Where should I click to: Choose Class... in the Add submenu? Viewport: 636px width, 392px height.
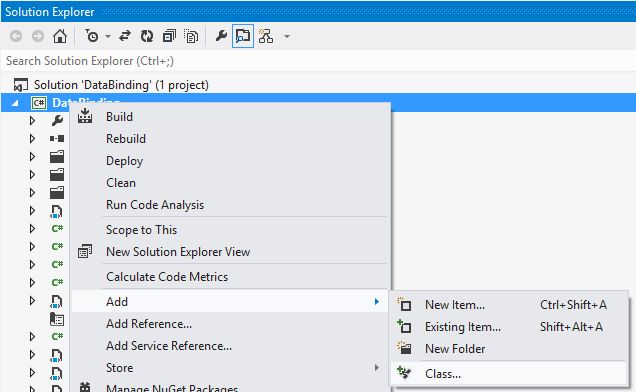[509, 373]
